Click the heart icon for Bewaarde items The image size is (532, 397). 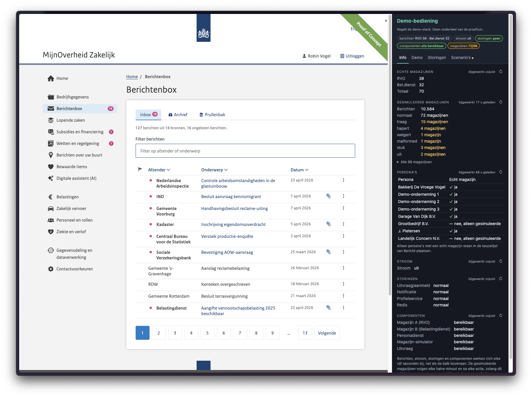click(x=51, y=167)
